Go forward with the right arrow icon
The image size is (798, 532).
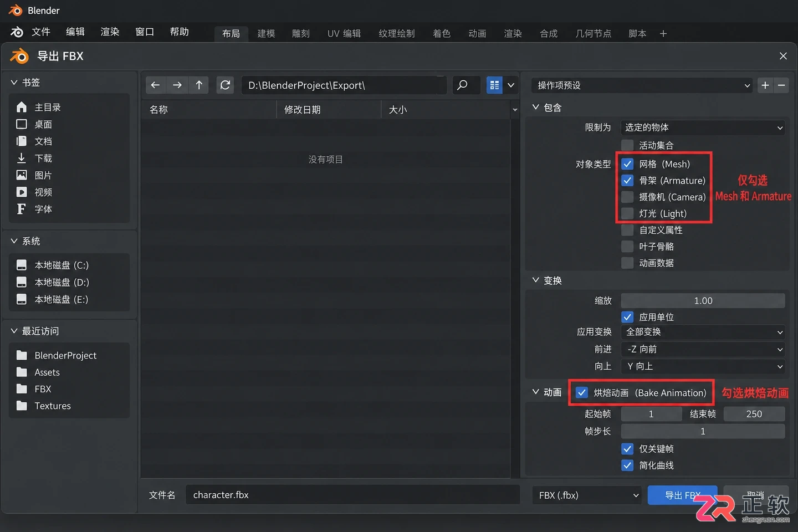(177, 85)
